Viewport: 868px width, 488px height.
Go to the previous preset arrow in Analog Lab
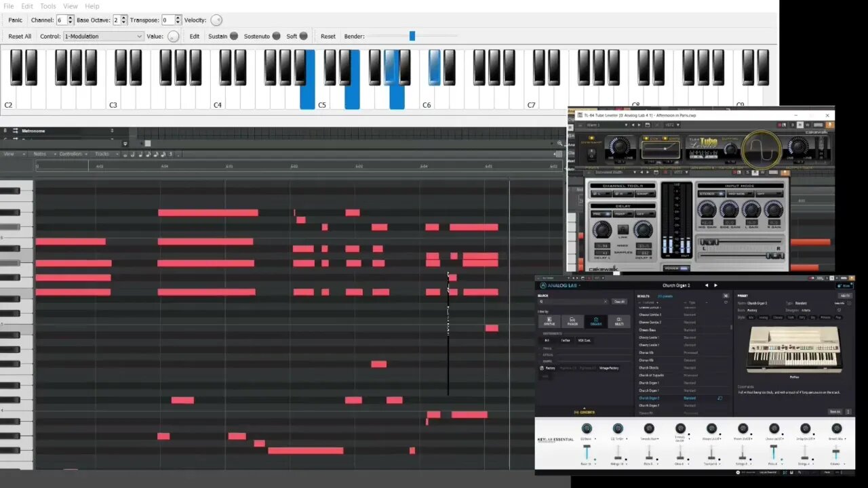[707, 285]
